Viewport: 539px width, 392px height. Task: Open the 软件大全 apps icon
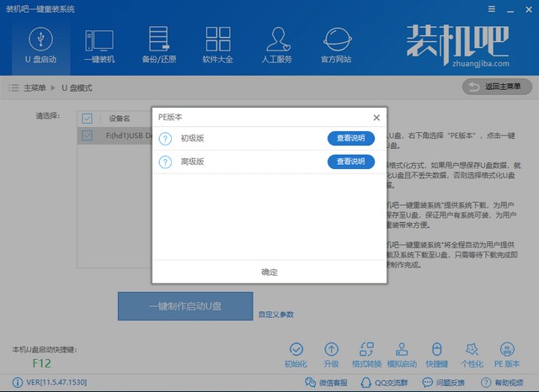tap(218, 45)
